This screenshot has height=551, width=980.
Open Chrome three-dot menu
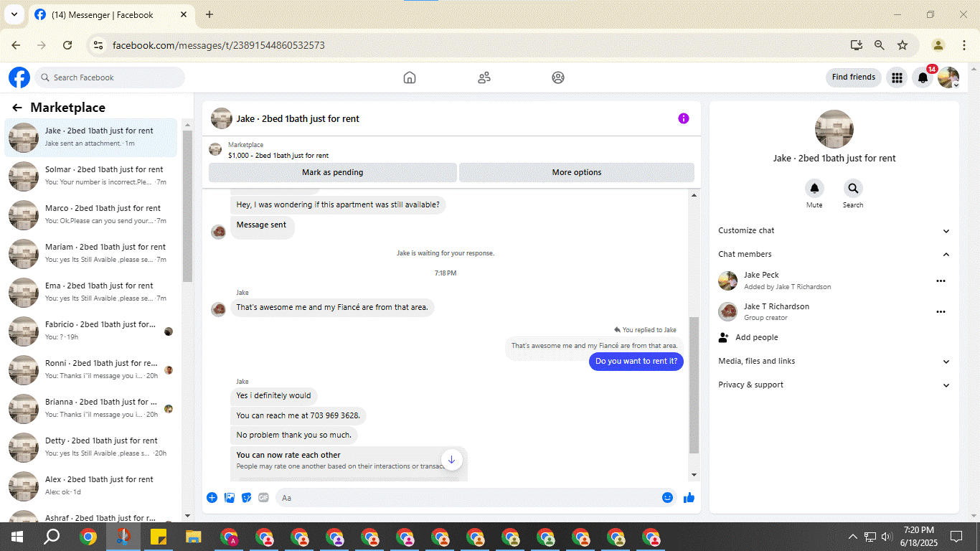(964, 45)
